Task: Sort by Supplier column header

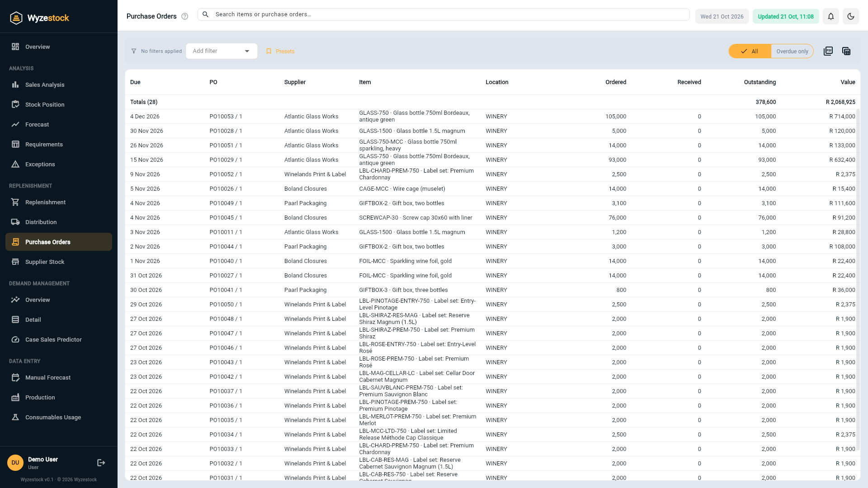Action: (295, 82)
